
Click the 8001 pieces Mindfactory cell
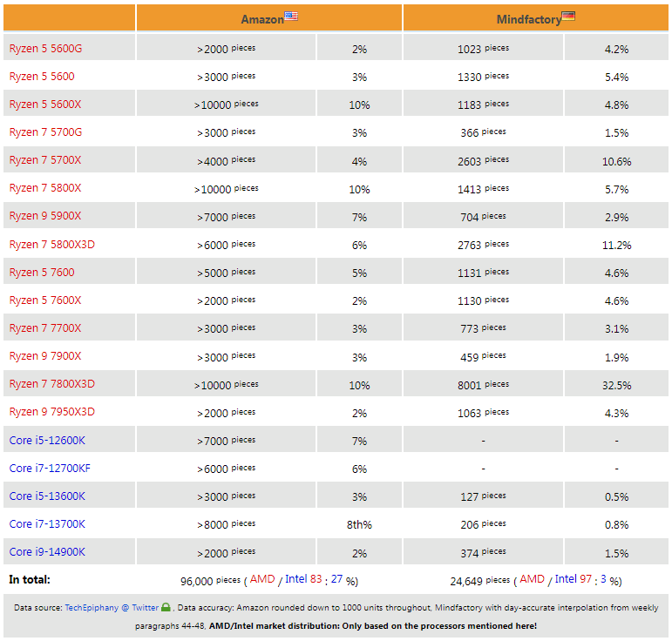pyautogui.click(x=483, y=385)
